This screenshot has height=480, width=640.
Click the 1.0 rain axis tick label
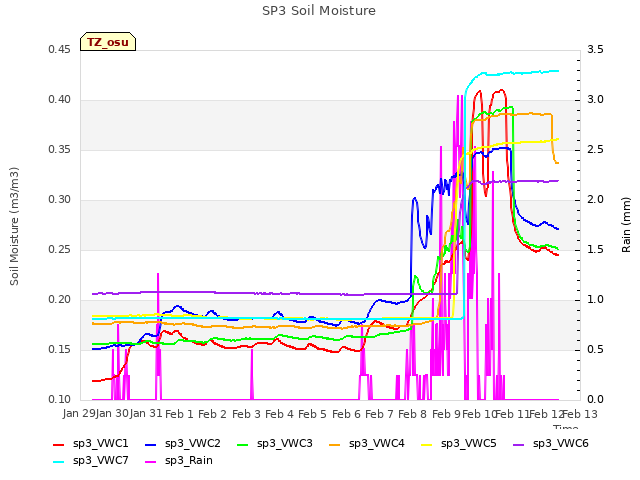[595, 300]
